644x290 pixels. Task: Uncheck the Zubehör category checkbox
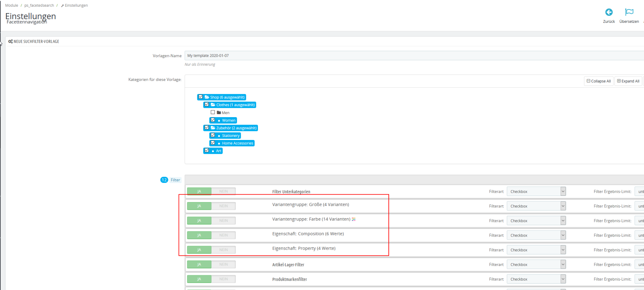pyautogui.click(x=207, y=128)
